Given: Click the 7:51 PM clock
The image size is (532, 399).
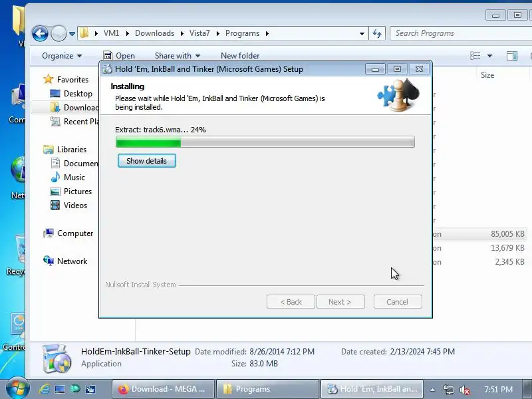Looking at the screenshot, I should [498, 390].
